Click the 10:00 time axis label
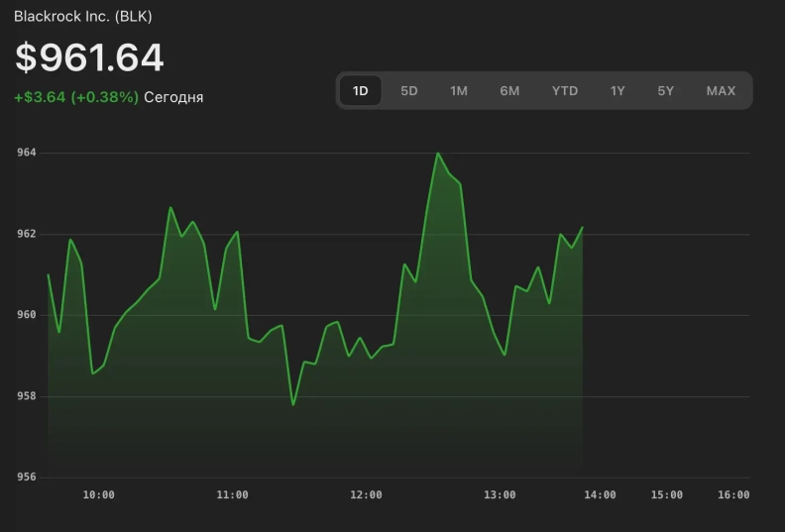This screenshot has width=785, height=532. (x=98, y=495)
